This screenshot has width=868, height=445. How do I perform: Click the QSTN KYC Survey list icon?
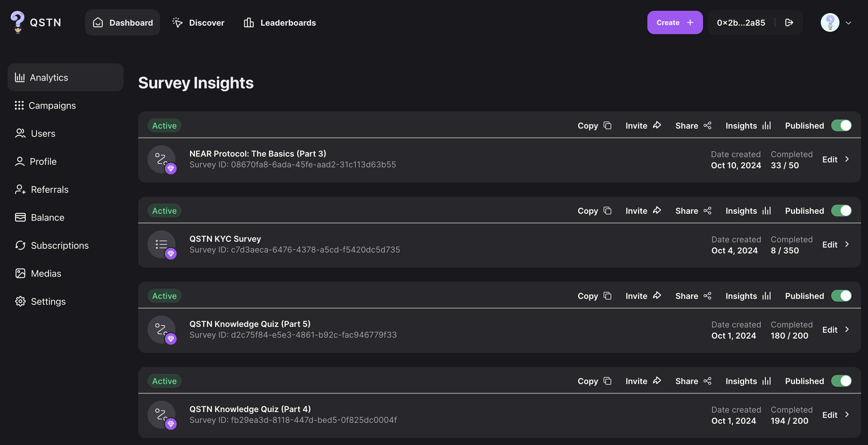click(161, 244)
